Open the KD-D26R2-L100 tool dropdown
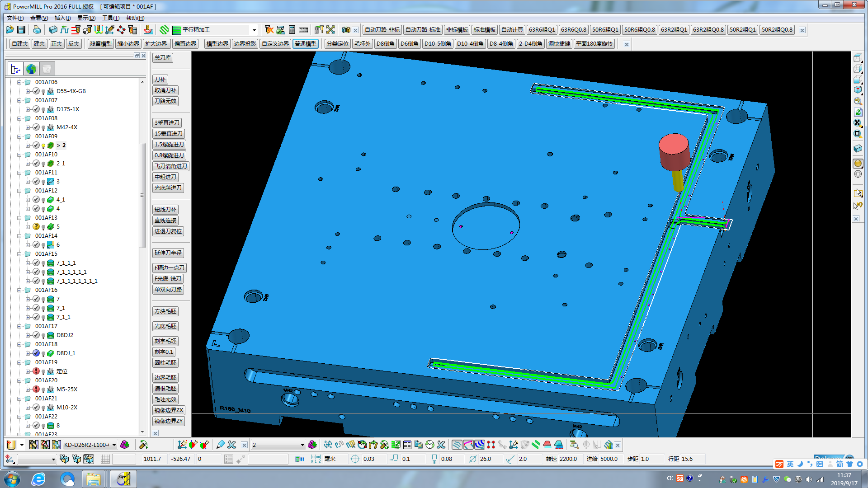Screen dimensions: 868x488 pyautogui.click(x=114, y=445)
